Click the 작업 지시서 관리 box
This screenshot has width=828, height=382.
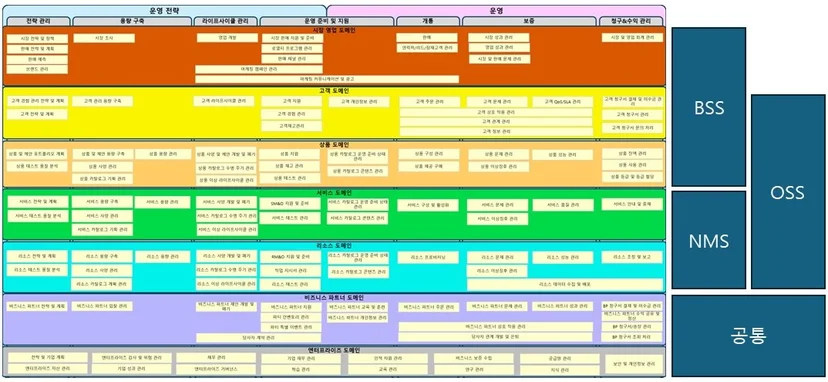[x=290, y=271]
